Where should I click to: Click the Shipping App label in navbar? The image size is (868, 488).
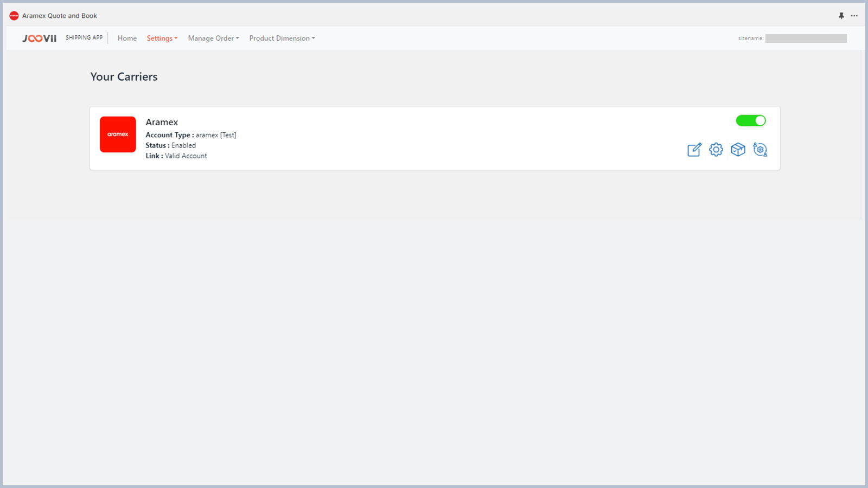(84, 38)
